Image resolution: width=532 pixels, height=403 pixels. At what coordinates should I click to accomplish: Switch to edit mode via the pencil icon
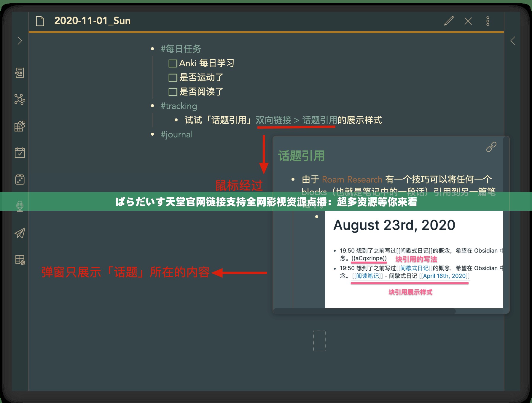[x=449, y=21]
